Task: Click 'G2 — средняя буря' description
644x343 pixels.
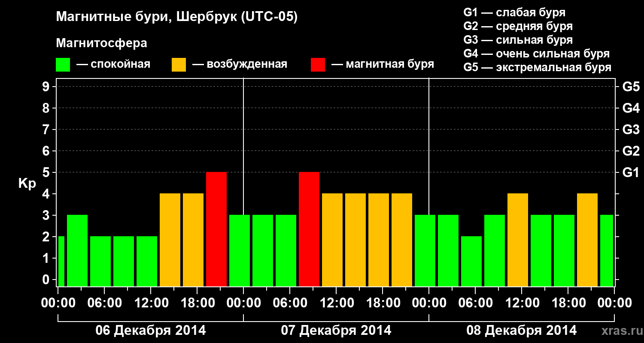Action: click(518, 26)
